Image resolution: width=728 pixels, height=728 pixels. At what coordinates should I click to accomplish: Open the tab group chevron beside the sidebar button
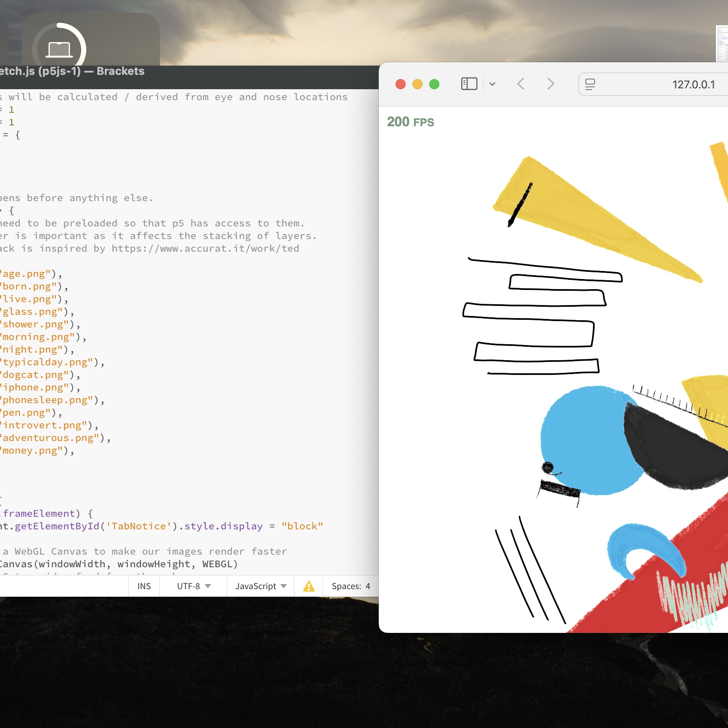492,84
